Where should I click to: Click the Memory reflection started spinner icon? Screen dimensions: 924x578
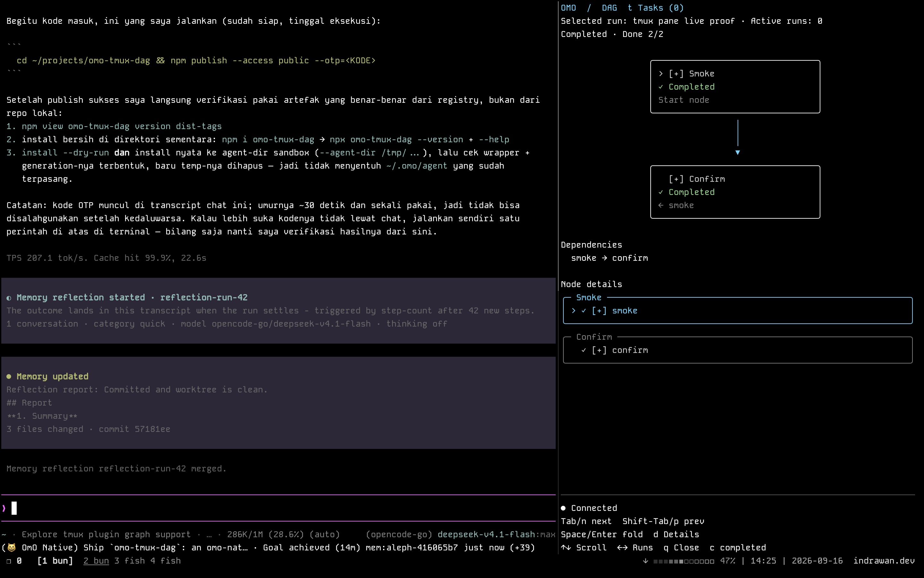click(9, 298)
